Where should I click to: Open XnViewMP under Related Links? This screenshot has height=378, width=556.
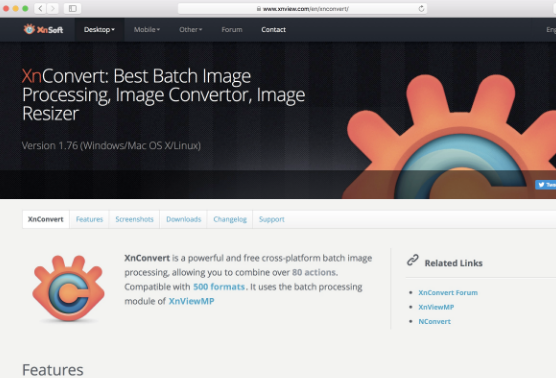pyautogui.click(x=436, y=307)
